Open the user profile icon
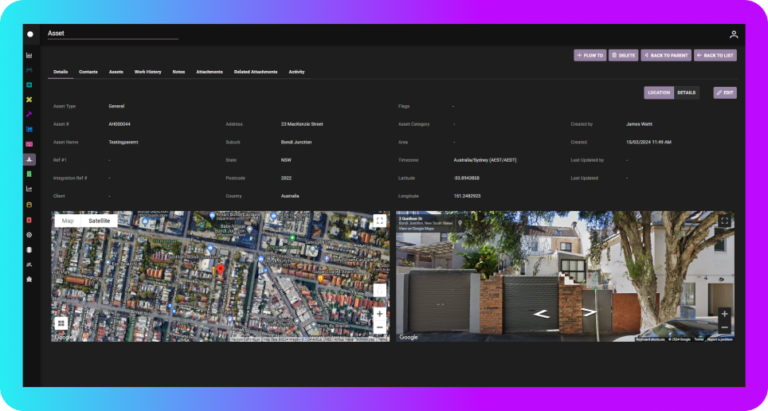The height and width of the screenshot is (411, 768). (x=733, y=34)
